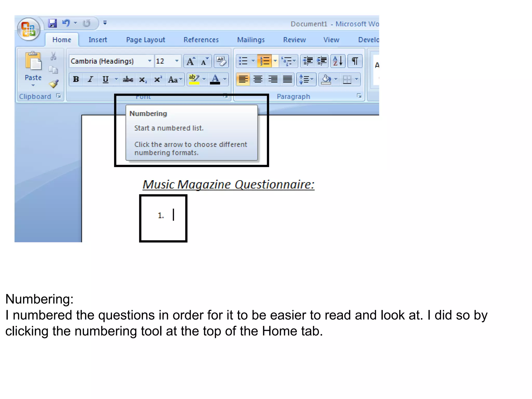532x399 pixels.
Task: Open highlight color dropdown arrow
Action: (x=204, y=79)
